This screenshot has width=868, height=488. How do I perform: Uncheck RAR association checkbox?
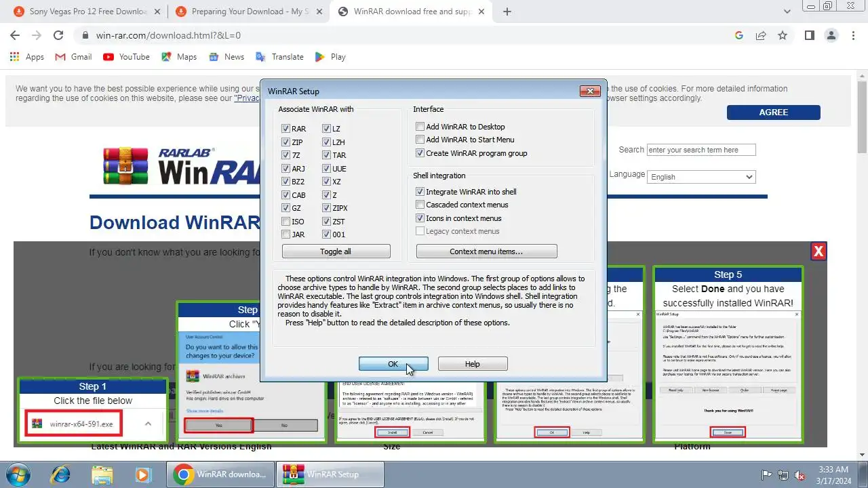(286, 129)
